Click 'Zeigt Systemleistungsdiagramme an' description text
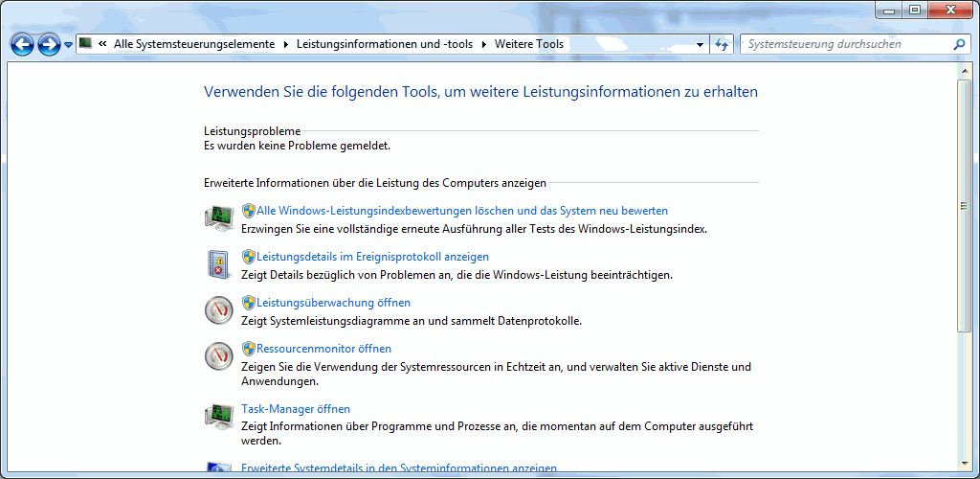980x479 pixels. coord(412,322)
